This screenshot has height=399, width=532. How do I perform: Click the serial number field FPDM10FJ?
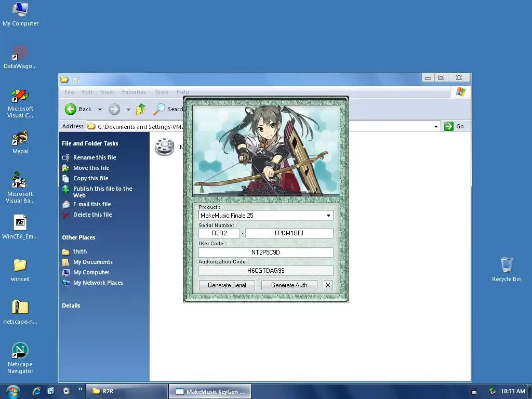tap(289, 233)
